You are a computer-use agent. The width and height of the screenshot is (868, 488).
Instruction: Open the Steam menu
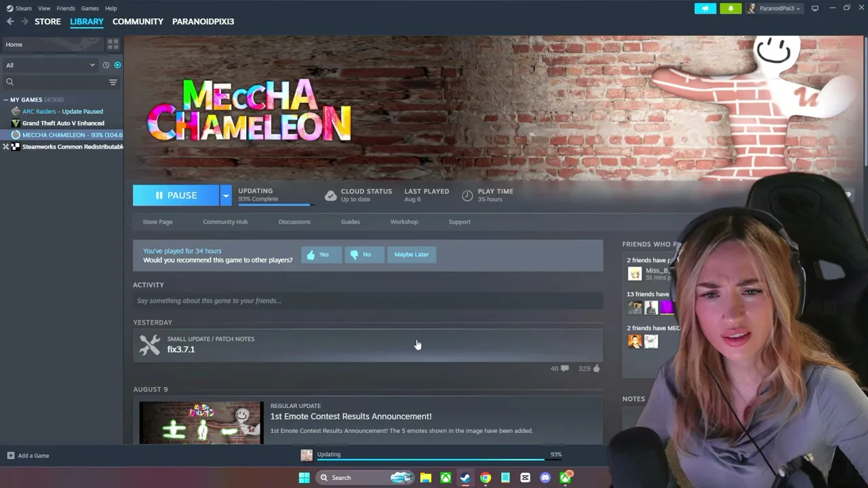coord(23,8)
